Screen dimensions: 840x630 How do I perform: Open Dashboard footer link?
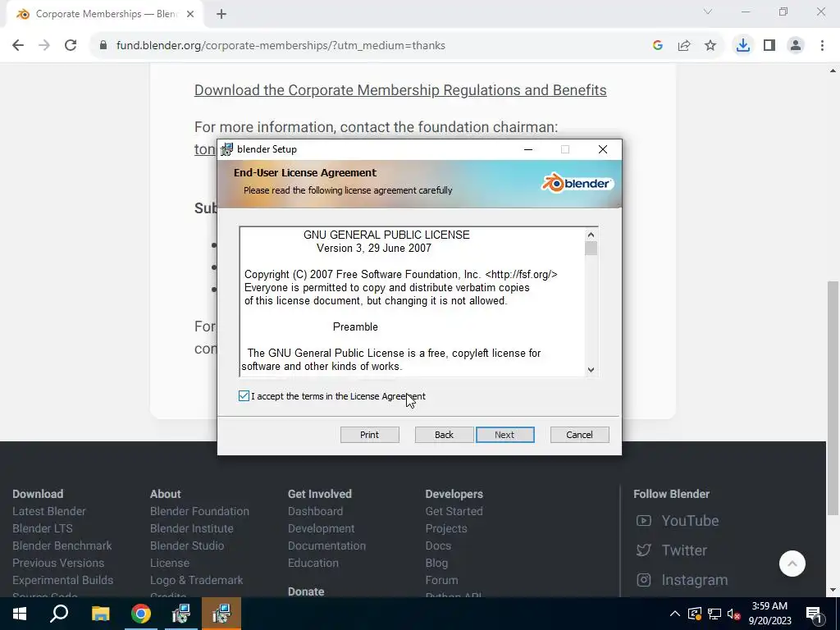pyautogui.click(x=316, y=511)
